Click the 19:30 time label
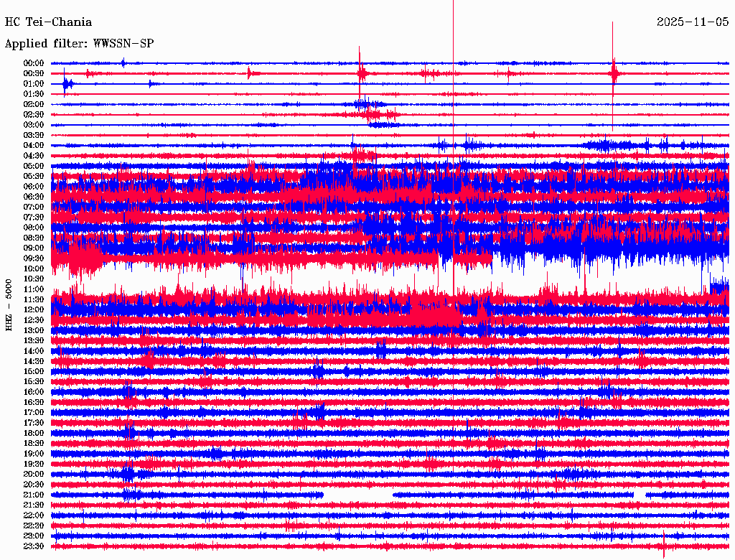The image size is (735, 560). [x=34, y=464]
